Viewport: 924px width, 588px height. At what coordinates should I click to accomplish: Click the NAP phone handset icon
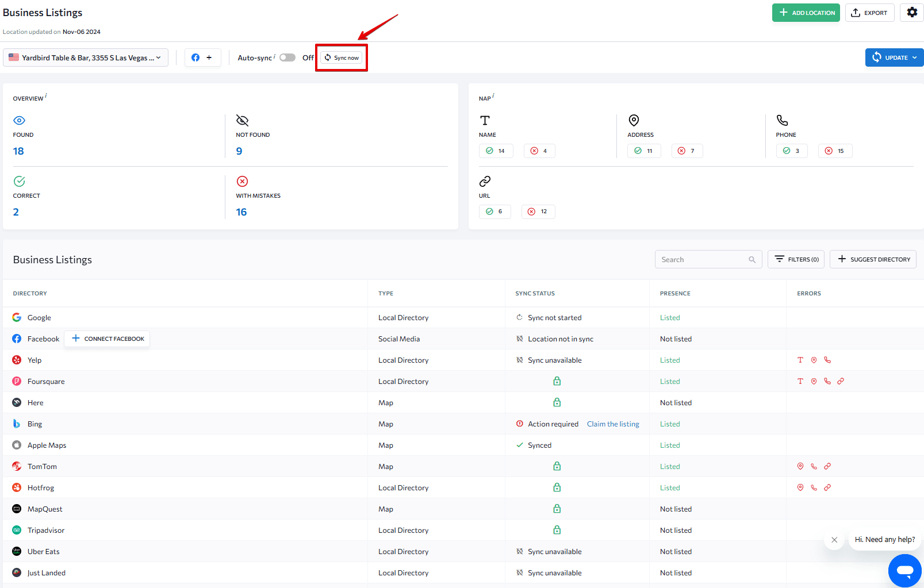(x=782, y=120)
